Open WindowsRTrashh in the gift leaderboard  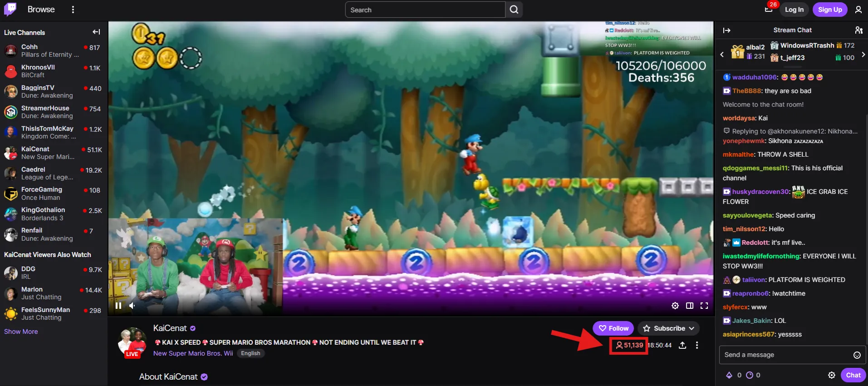coord(807,45)
